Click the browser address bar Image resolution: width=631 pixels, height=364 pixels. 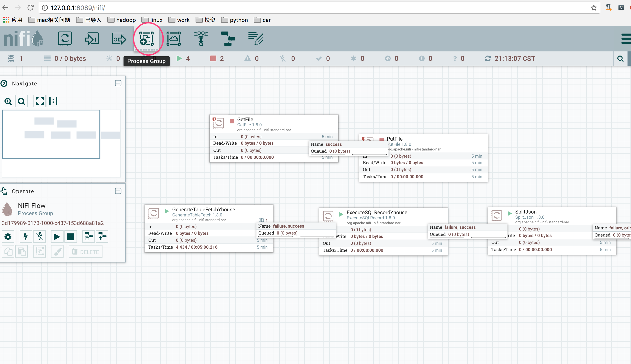[319, 8]
